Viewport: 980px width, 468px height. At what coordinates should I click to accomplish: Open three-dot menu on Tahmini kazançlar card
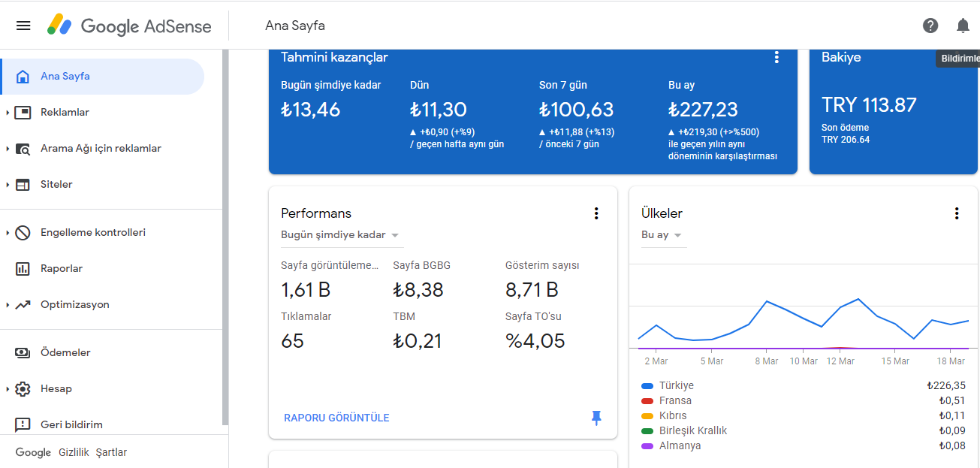[x=776, y=57]
